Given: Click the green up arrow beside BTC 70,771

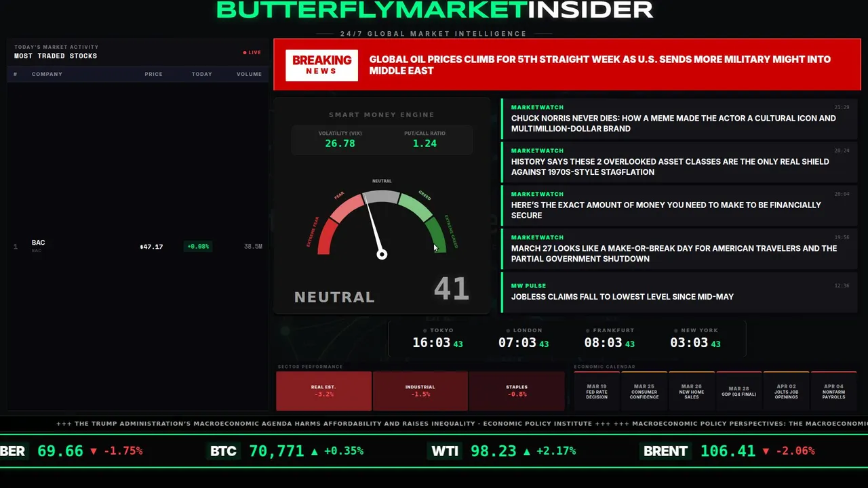Looking at the screenshot, I should click(x=314, y=451).
